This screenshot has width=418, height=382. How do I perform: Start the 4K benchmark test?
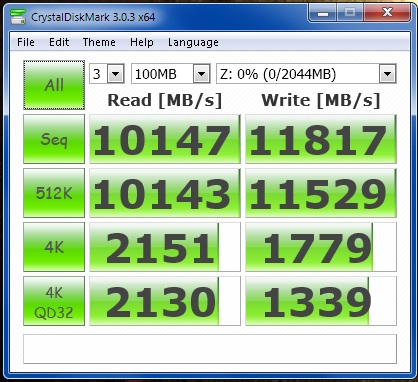pyautogui.click(x=54, y=247)
